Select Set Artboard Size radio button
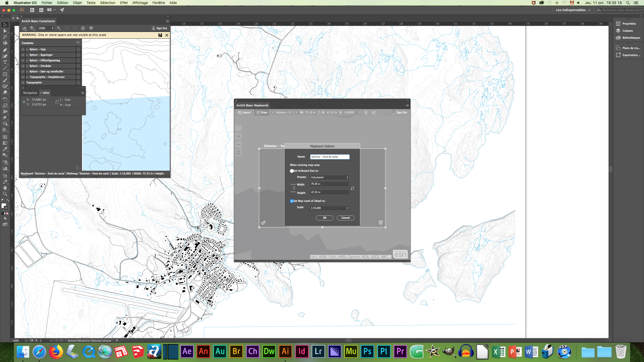The image size is (644, 362). (292, 171)
